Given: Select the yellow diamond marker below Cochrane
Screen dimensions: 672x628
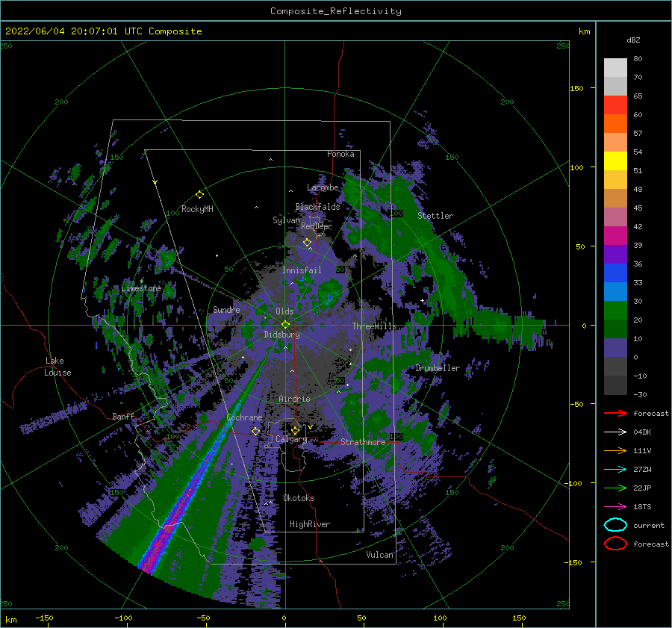Looking at the screenshot, I should point(255,431).
